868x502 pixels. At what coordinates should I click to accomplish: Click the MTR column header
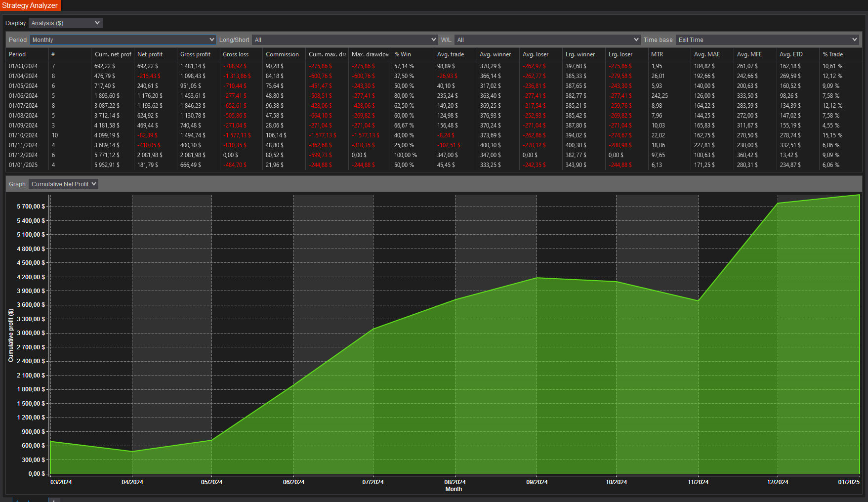pyautogui.click(x=669, y=54)
